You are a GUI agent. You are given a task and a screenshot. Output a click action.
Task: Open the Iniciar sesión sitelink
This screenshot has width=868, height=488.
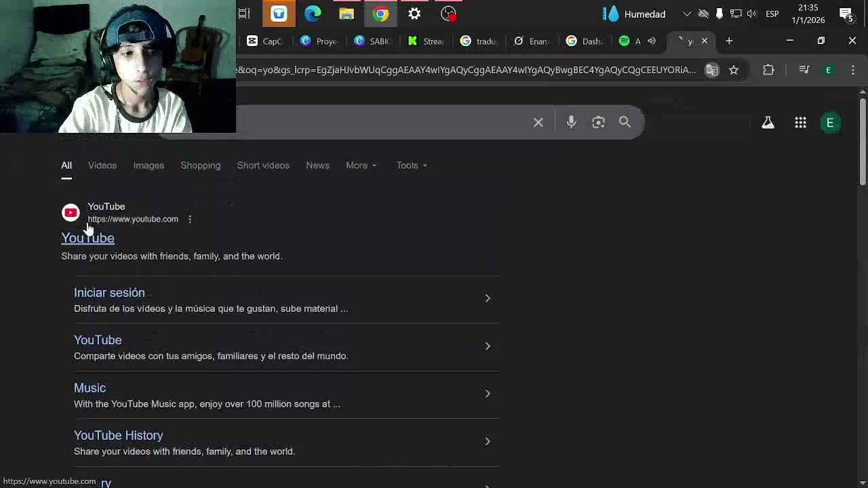coord(109,293)
